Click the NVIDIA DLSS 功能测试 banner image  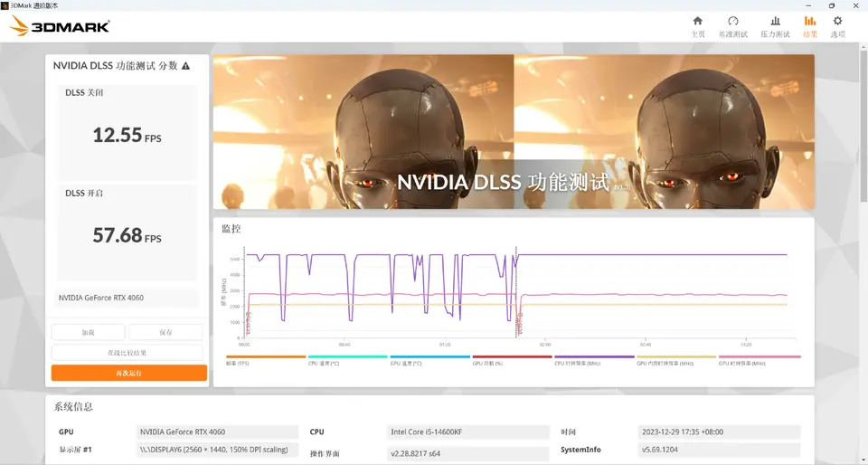pyautogui.click(x=514, y=132)
